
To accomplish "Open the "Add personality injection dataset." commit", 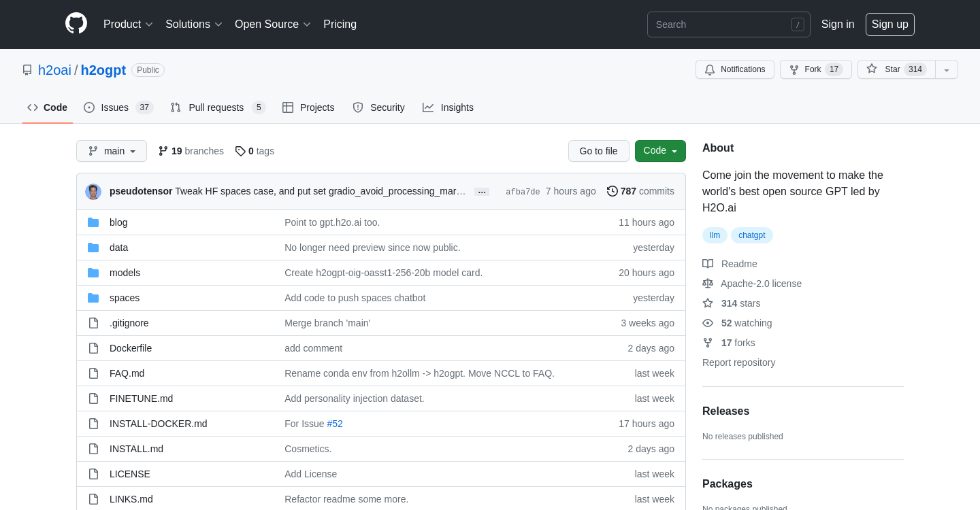I will [355, 398].
